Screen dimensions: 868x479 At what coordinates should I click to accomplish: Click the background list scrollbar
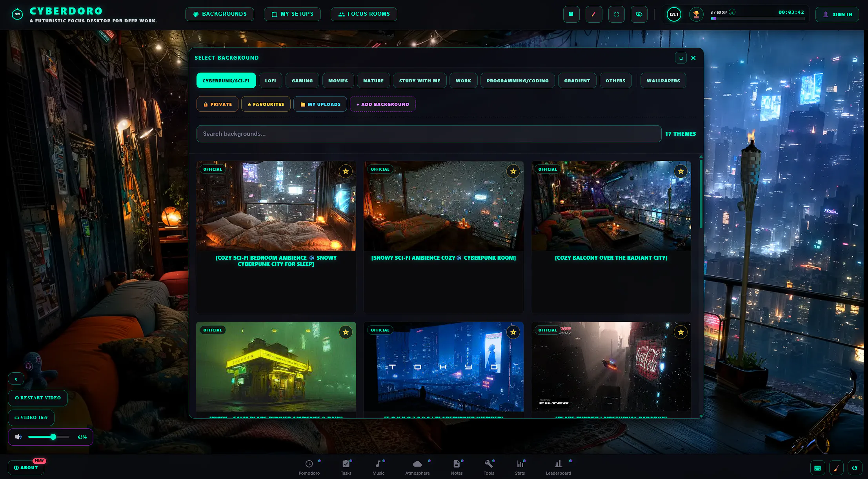pos(701,194)
